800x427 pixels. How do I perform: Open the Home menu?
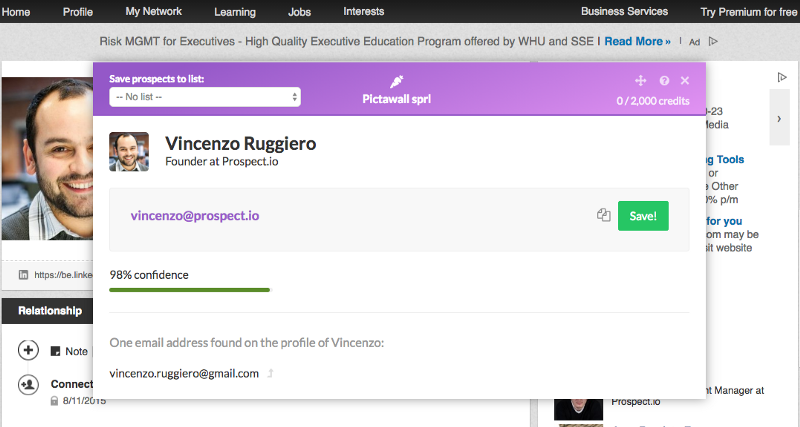point(16,12)
